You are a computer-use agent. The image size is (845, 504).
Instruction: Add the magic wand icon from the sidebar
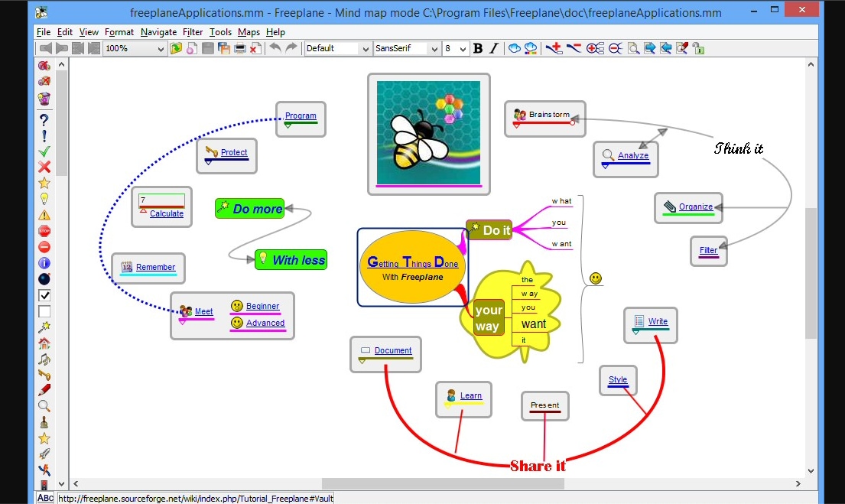click(x=44, y=327)
